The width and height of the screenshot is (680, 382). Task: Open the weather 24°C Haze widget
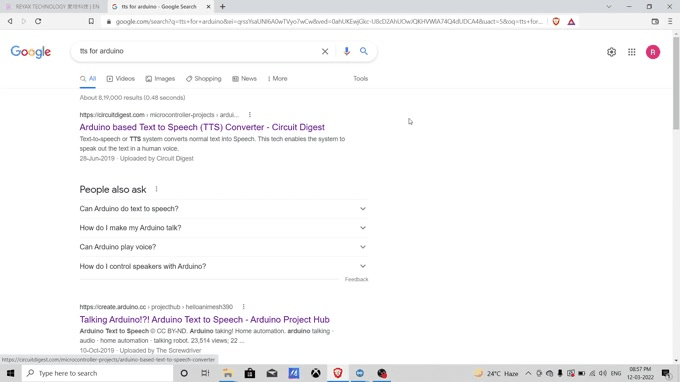click(x=497, y=373)
